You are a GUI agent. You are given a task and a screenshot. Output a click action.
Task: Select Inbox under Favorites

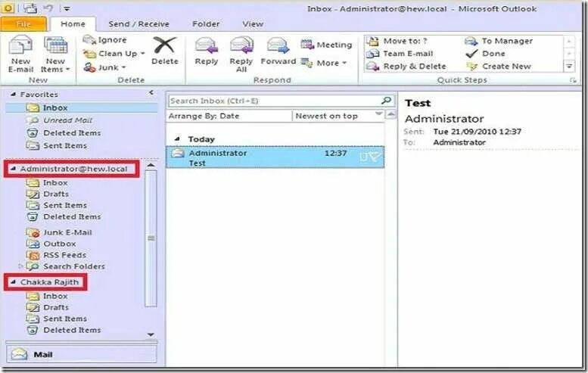click(x=82, y=108)
